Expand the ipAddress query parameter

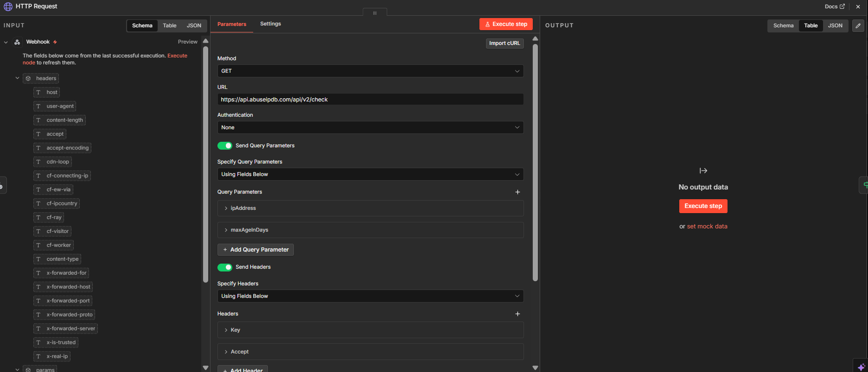point(370,208)
